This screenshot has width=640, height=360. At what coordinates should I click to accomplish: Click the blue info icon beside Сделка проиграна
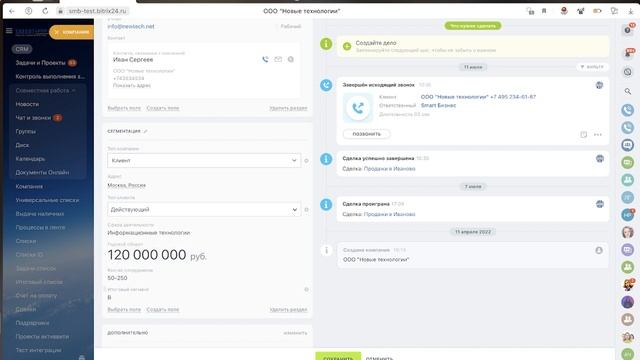tap(326, 204)
